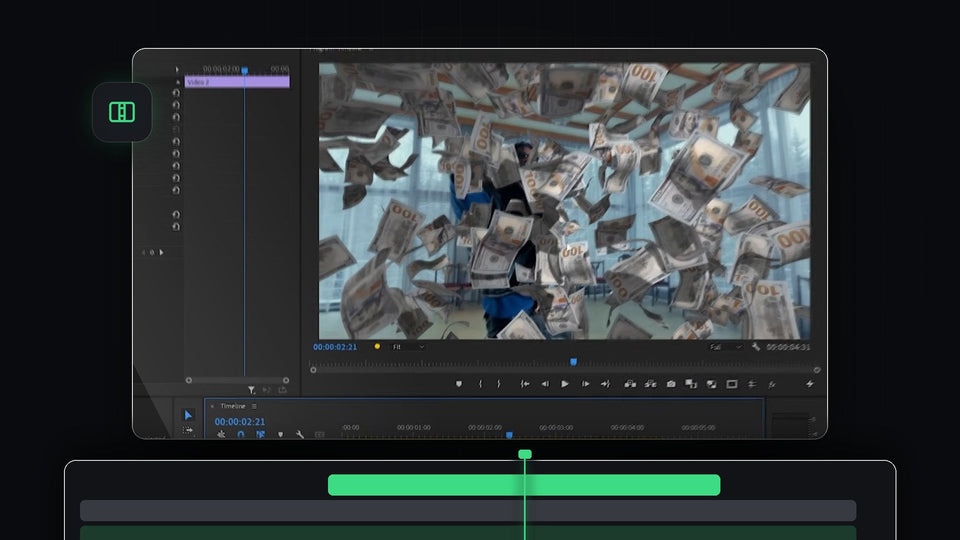Toggle Global FX Mute fx icon
This screenshot has height=540, width=960.
[772, 384]
